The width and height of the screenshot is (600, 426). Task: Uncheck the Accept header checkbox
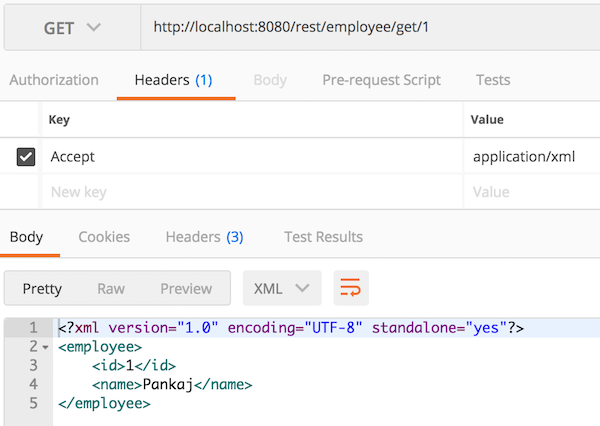pyautogui.click(x=27, y=157)
